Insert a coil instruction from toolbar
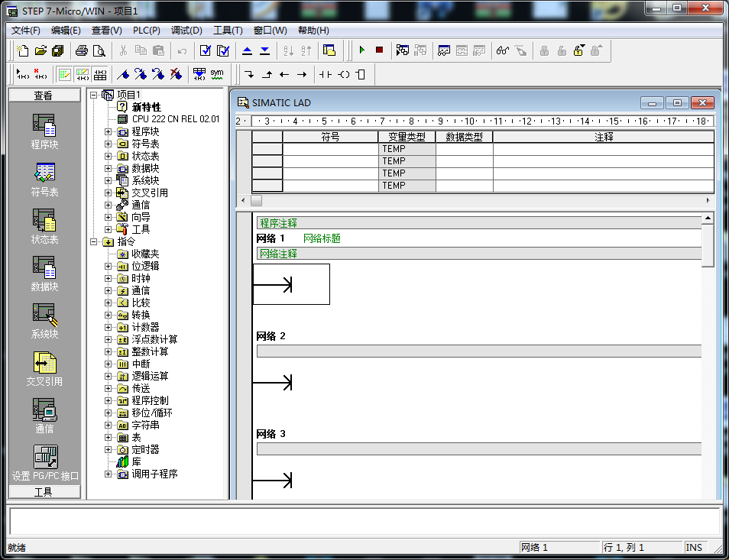The image size is (729, 560). coord(343,74)
